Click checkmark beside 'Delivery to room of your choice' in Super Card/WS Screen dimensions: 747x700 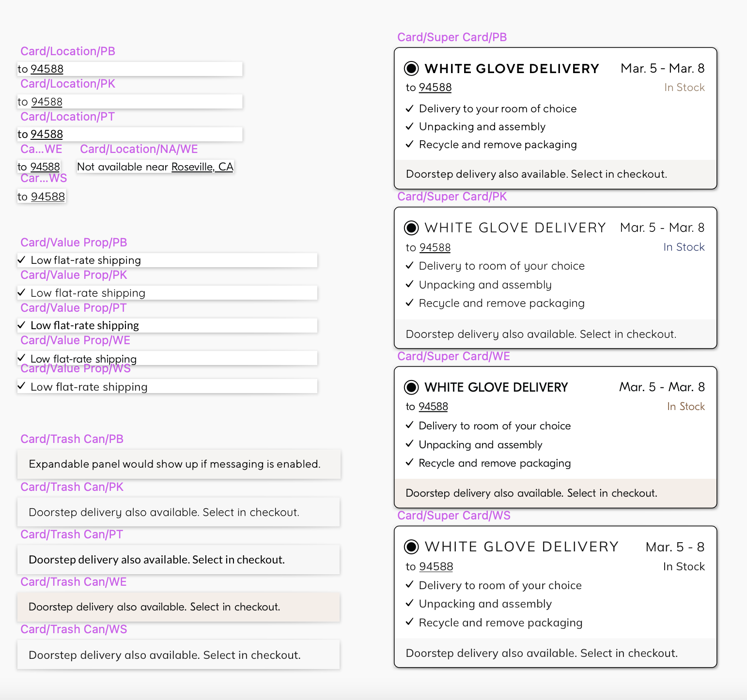tap(410, 585)
